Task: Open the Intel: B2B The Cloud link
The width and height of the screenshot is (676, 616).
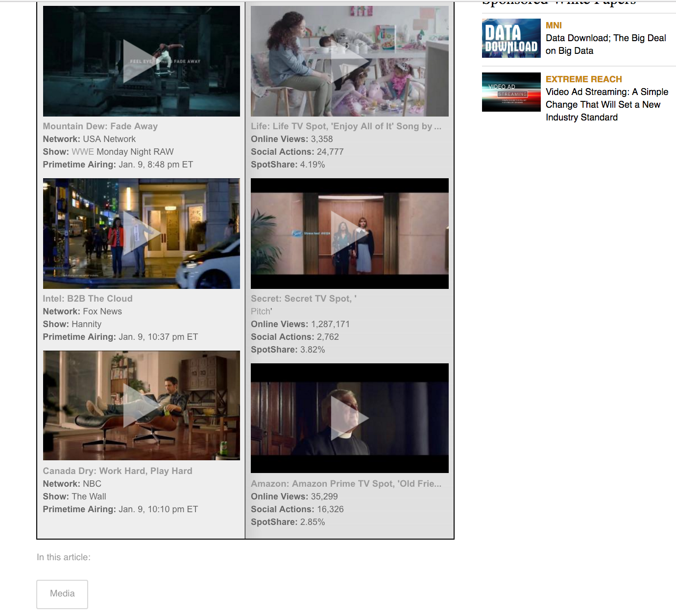Action: [x=88, y=299]
